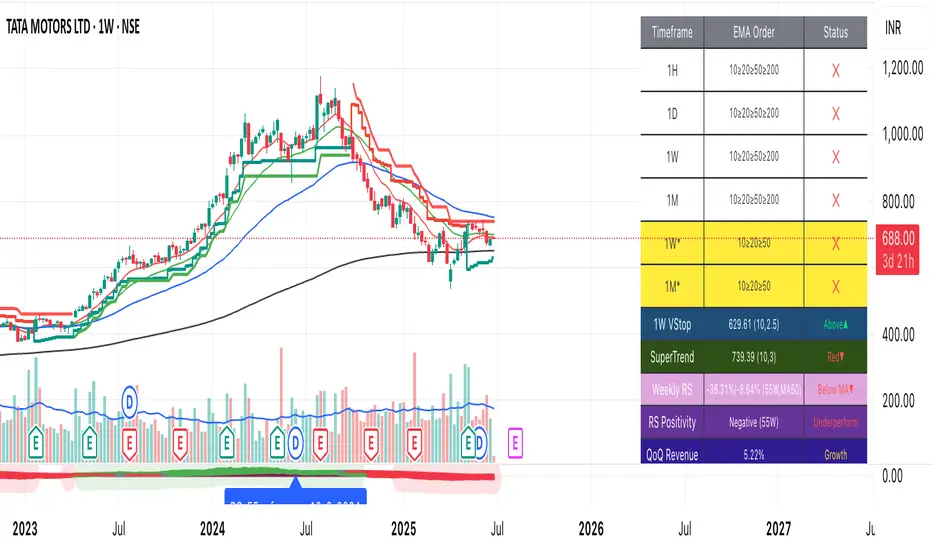
Task: Click the red X status in the 1W row
Action: [x=835, y=157]
